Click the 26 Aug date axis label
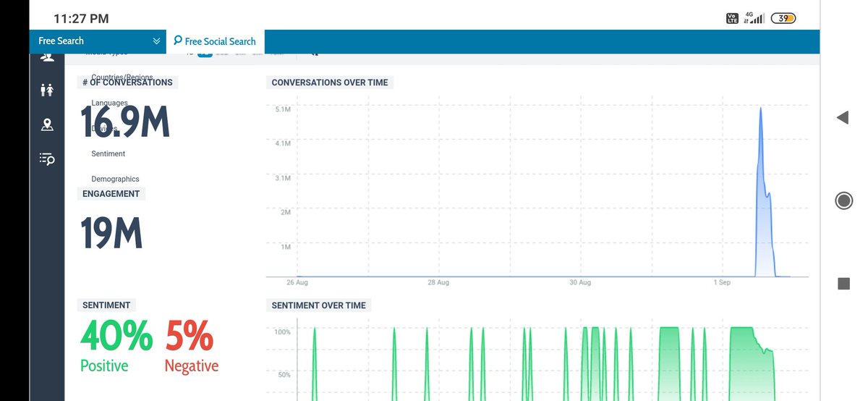This screenshot has width=868, height=401. (x=297, y=282)
